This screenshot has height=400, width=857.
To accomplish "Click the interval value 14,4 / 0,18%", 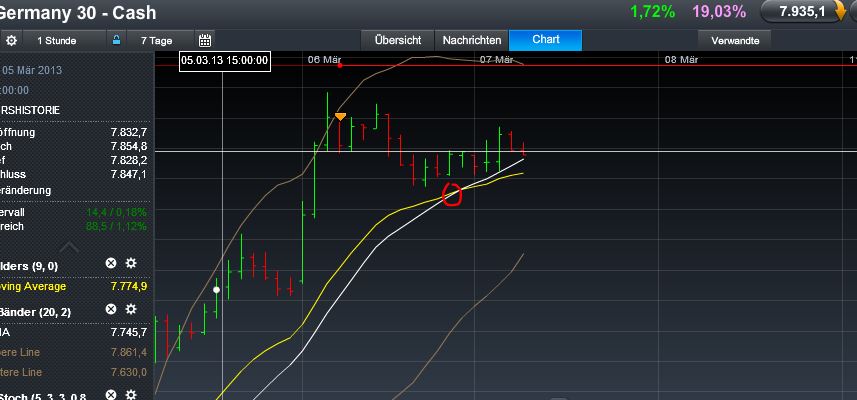I will coord(116,212).
